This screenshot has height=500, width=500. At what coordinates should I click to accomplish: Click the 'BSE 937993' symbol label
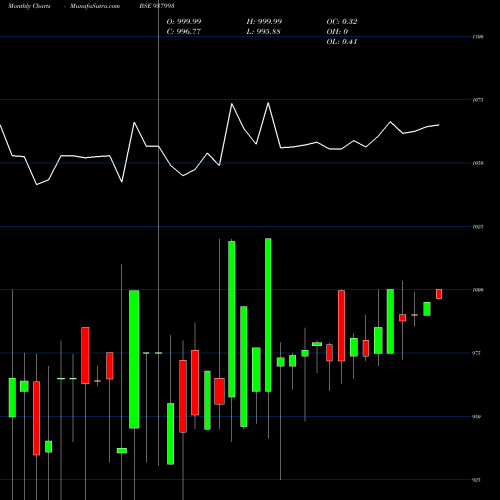pos(157,6)
